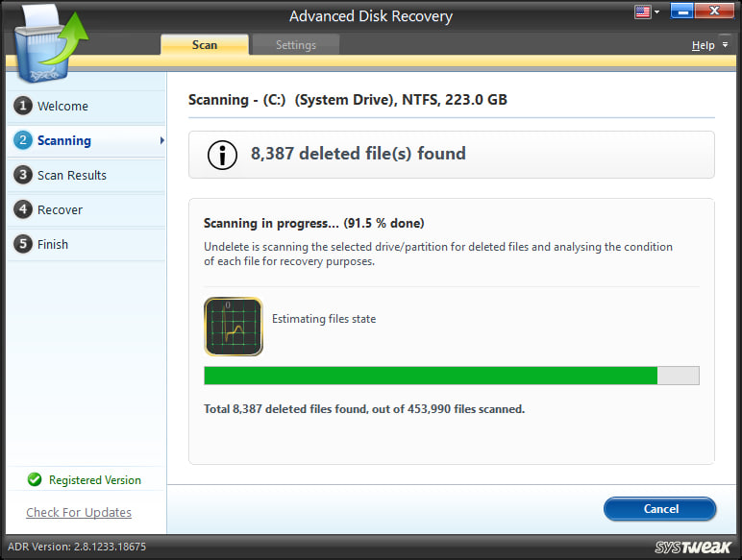Click the scan monitor graph icon
Image resolution: width=742 pixels, height=560 pixels.
tap(234, 327)
